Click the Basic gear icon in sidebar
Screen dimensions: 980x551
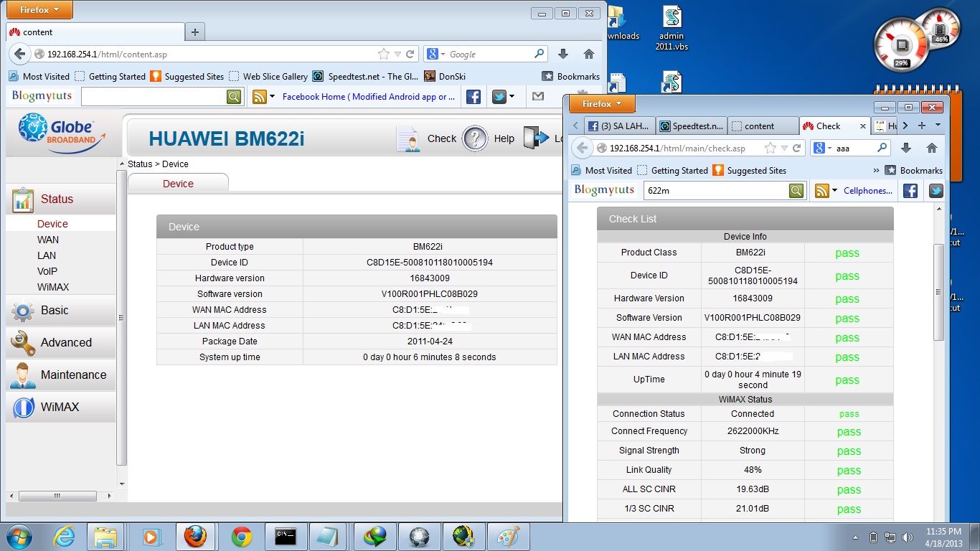[23, 311]
